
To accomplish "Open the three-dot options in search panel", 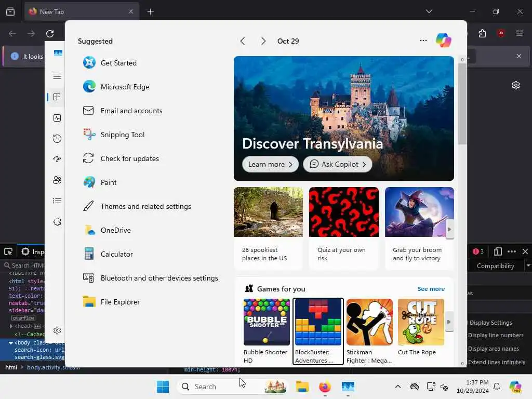I will (423, 41).
